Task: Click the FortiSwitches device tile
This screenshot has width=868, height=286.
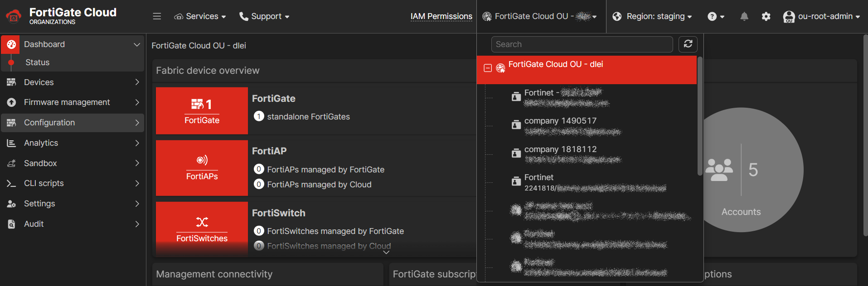Action: (202, 229)
